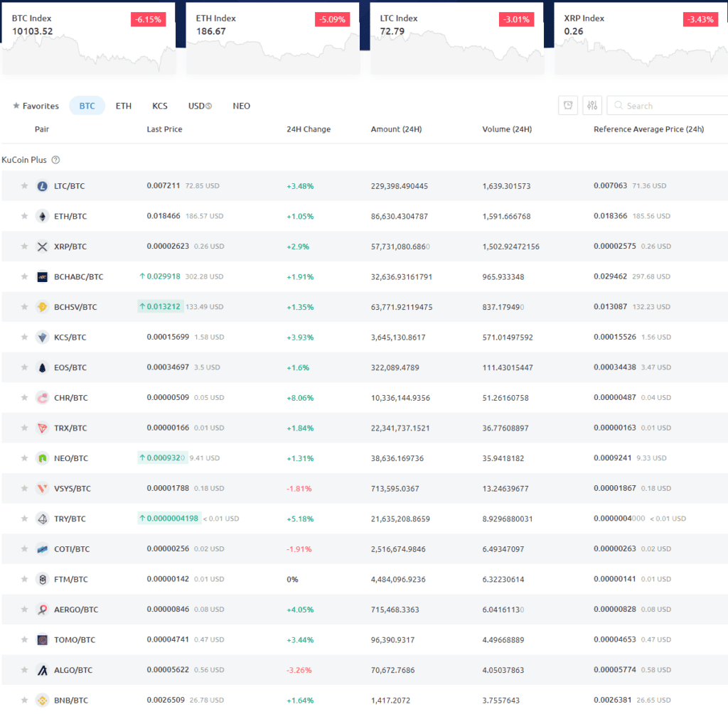728x714 pixels.
Task: Favorite the ETH/BTC pair star
Action: (24, 216)
